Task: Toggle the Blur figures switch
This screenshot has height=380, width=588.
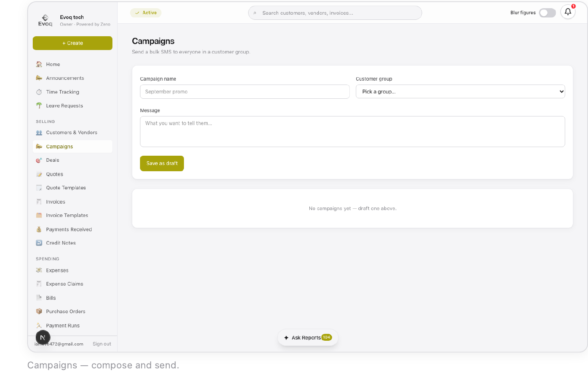Action: point(548,13)
